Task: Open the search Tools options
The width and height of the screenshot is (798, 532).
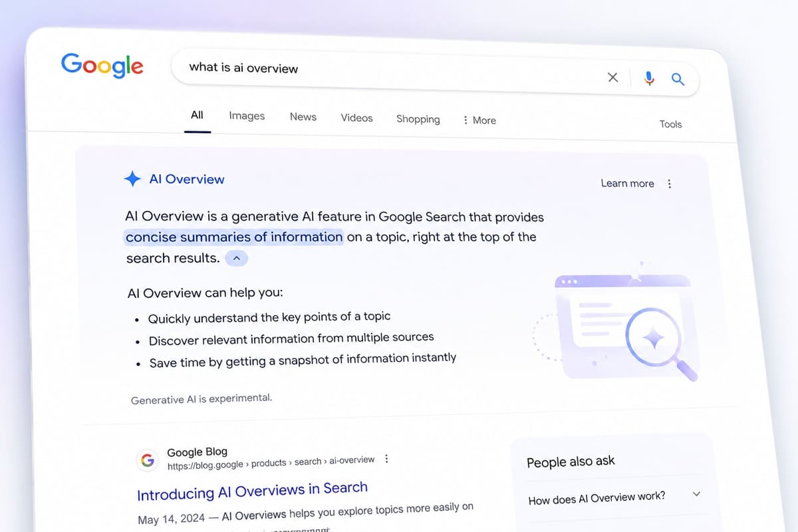Action: (670, 124)
